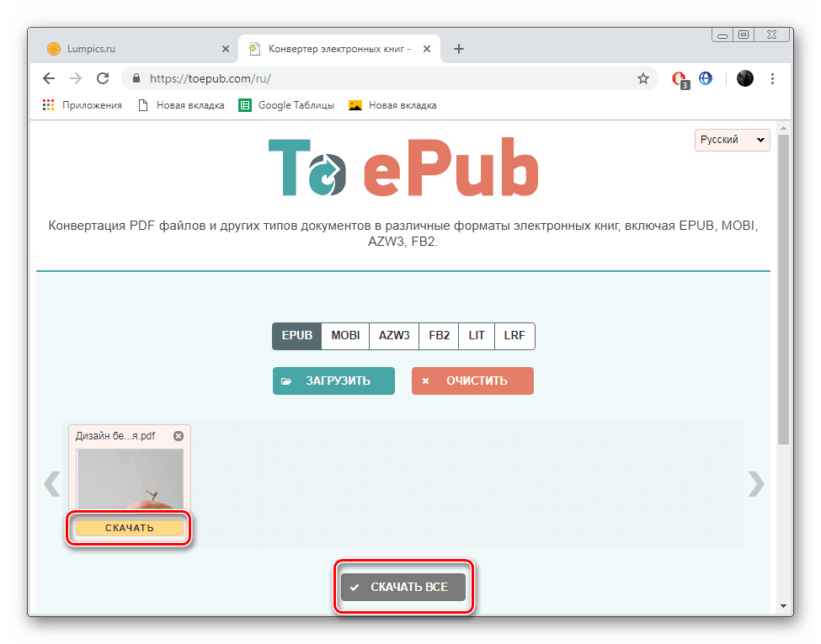Image resolution: width=821 pixels, height=644 pixels.
Task: Reload the toepub.com page
Action: pos(103,78)
